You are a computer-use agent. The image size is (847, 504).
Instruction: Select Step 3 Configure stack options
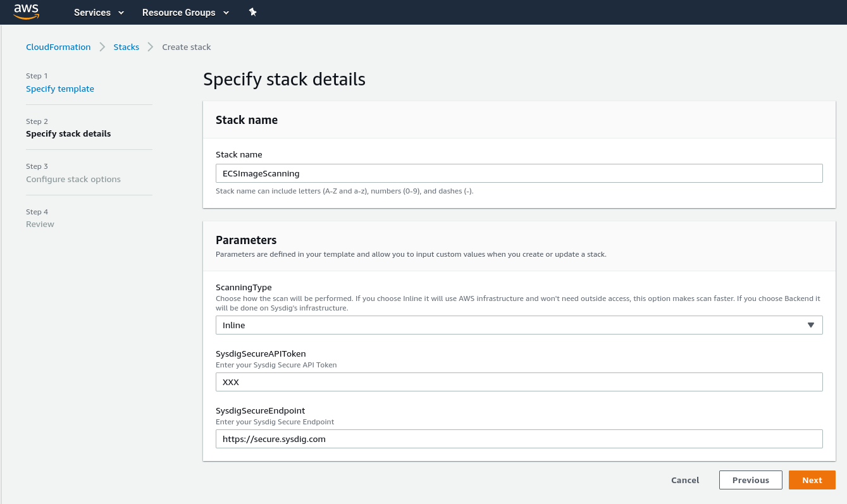(73, 179)
